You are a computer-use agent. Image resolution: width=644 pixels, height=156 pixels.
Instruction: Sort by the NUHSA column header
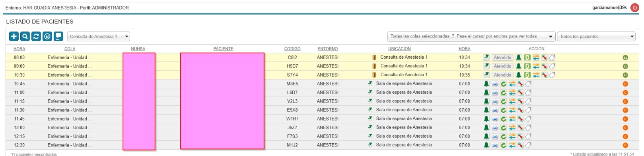click(x=138, y=49)
